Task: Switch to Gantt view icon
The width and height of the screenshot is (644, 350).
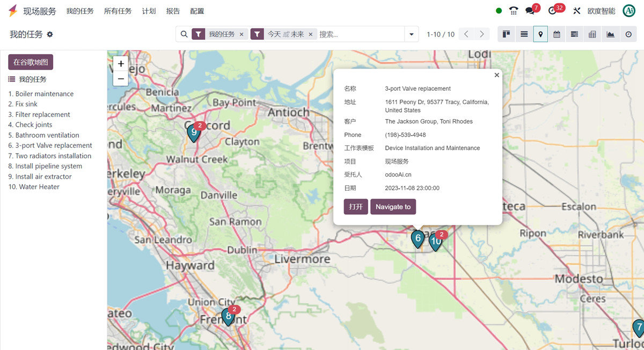Action: 574,34
